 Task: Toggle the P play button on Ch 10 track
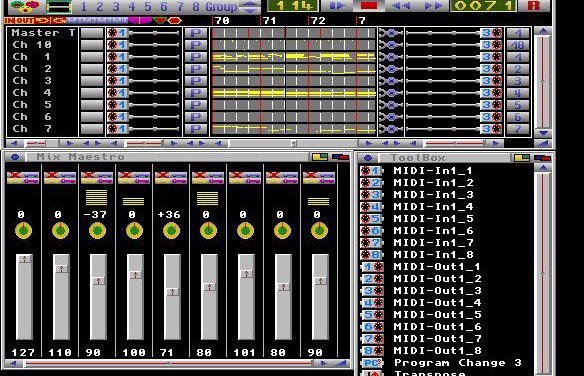(196, 45)
